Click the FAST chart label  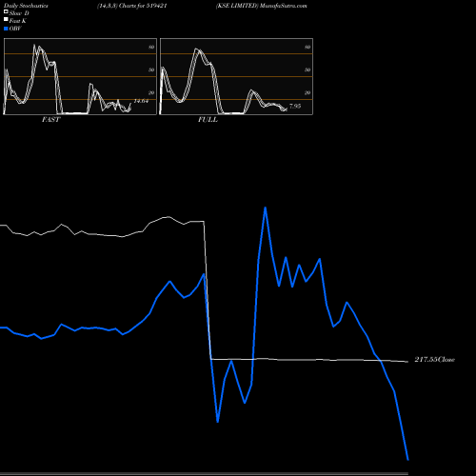(x=50, y=120)
